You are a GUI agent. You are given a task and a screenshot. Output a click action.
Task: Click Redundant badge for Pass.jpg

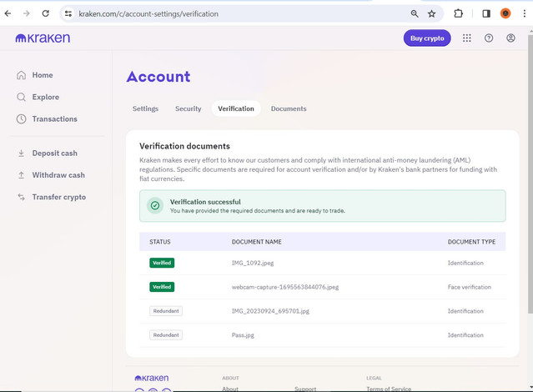point(166,335)
